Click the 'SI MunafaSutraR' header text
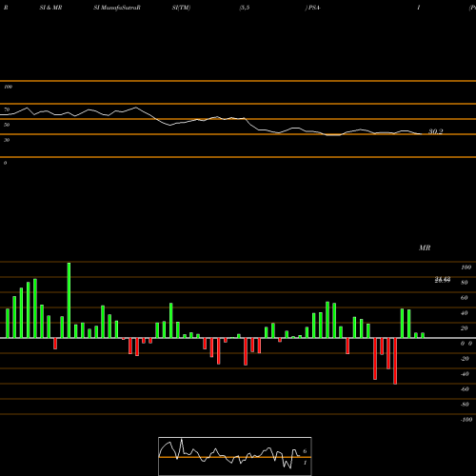476x476 pixels. (117, 8)
